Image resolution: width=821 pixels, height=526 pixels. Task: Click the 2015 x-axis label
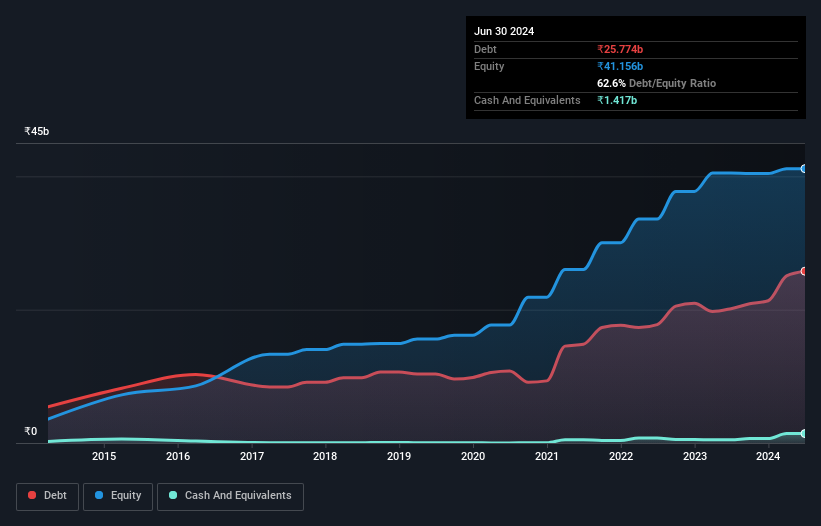[x=104, y=456]
